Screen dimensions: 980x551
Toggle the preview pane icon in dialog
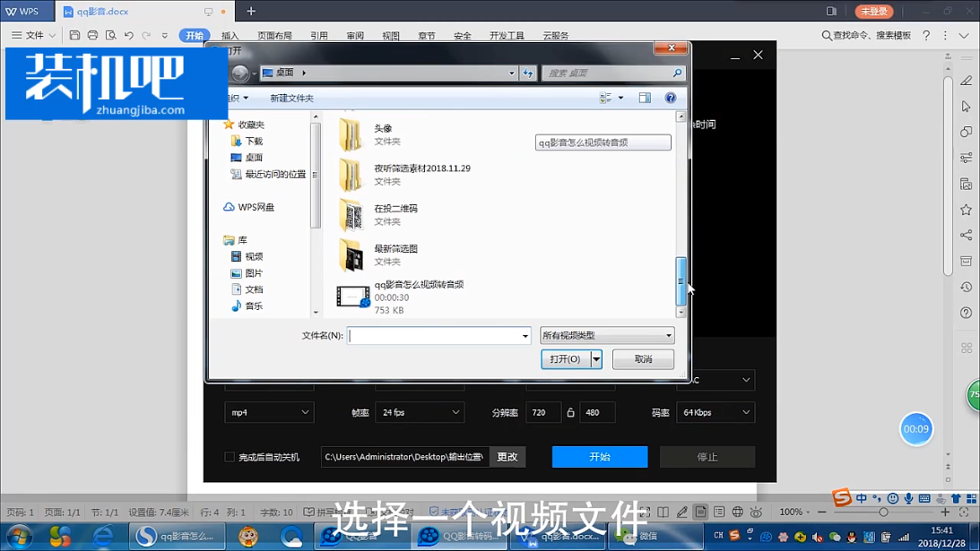(x=645, y=98)
